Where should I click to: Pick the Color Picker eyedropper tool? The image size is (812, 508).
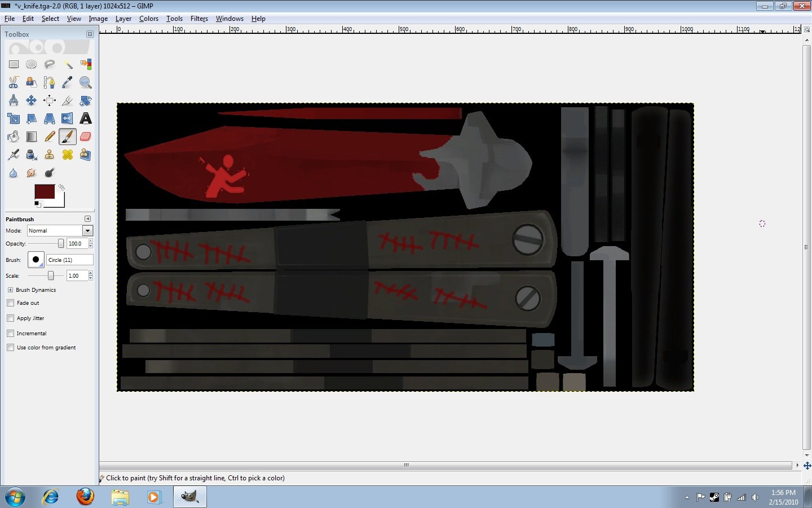(68, 82)
